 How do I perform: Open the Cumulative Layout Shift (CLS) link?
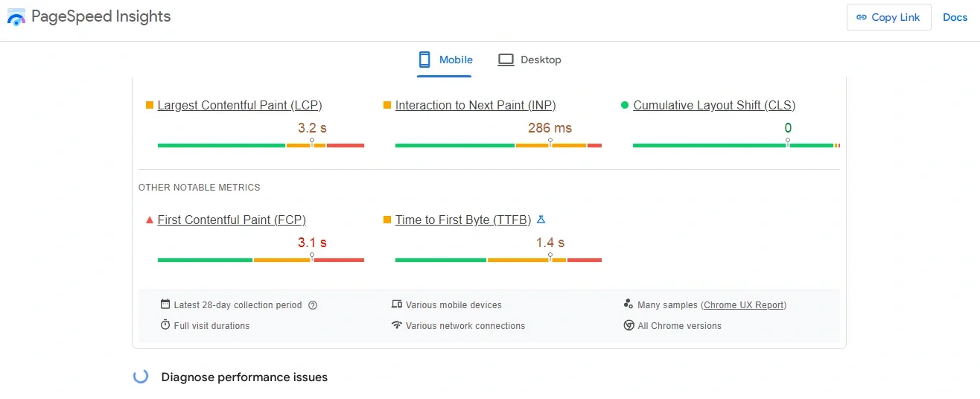[x=714, y=106]
